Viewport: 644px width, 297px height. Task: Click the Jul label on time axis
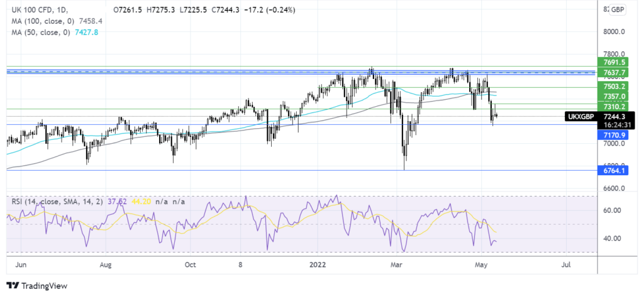[x=566, y=264]
